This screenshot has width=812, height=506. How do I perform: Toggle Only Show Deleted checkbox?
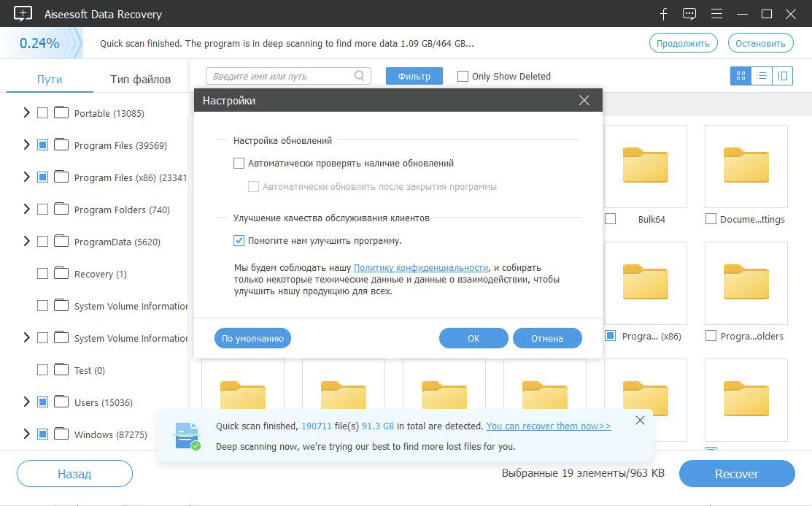coord(463,76)
